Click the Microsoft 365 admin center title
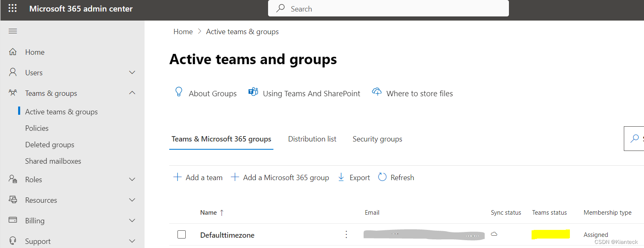 pos(81,9)
